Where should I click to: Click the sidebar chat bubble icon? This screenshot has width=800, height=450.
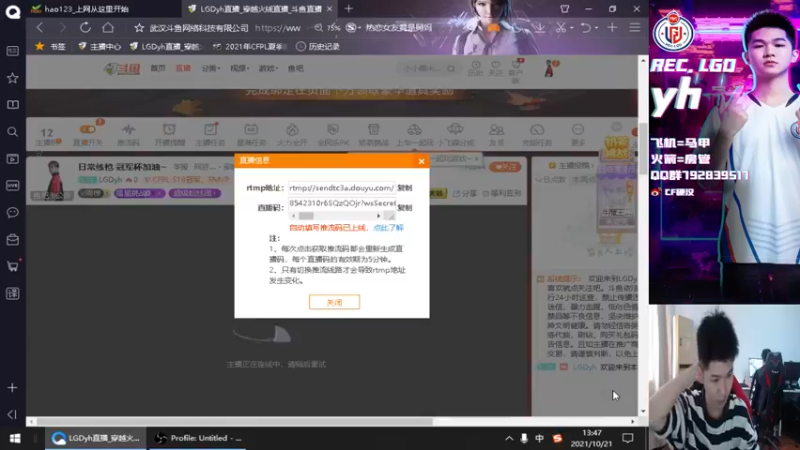pos(12,212)
